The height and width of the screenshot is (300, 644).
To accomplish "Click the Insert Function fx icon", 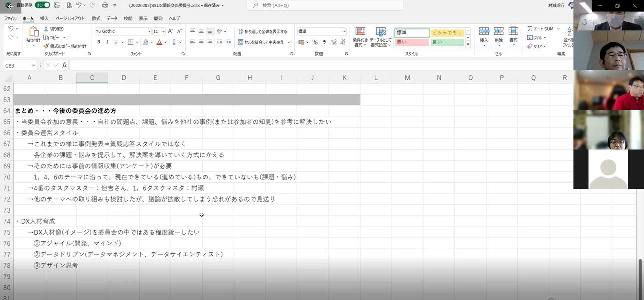I will pos(64,65).
